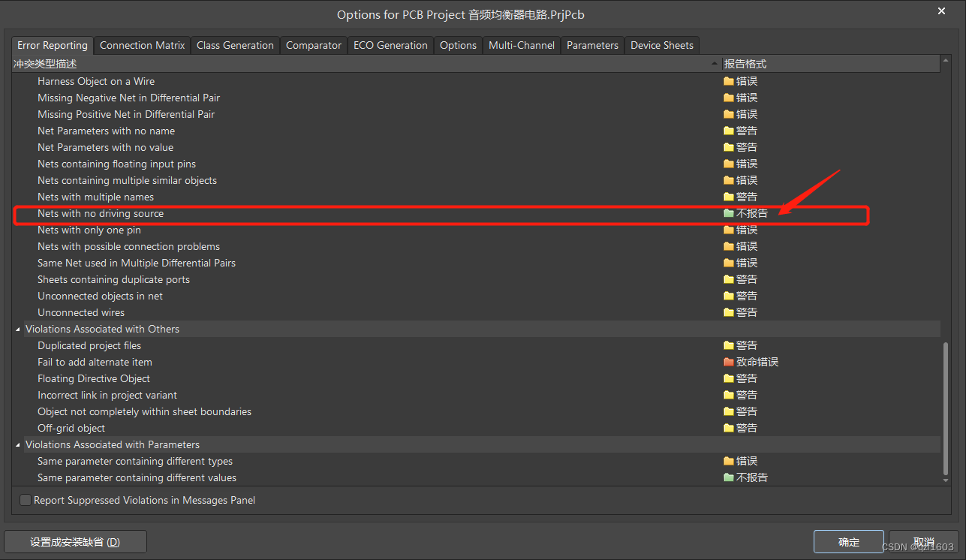Click the 确定 button to confirm
Screen dimensions: 966x560
tap(848, 541)
